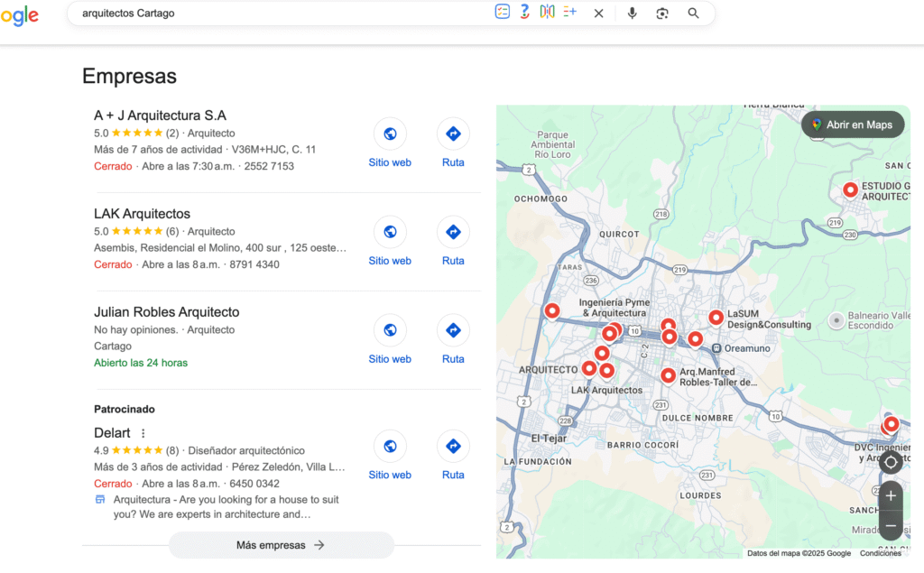Screen dimensions: 924x573
Task: Click Parque Ambiental Río Loro on map
Action: 552,145
